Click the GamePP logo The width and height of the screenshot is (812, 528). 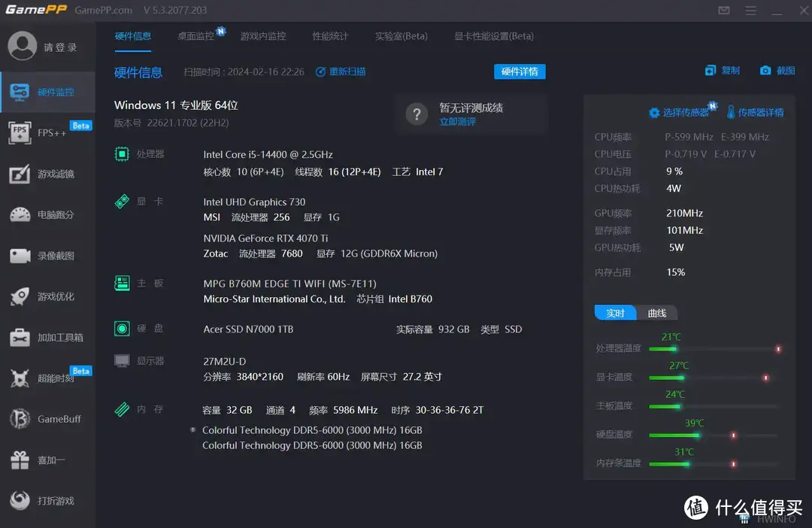36,10
